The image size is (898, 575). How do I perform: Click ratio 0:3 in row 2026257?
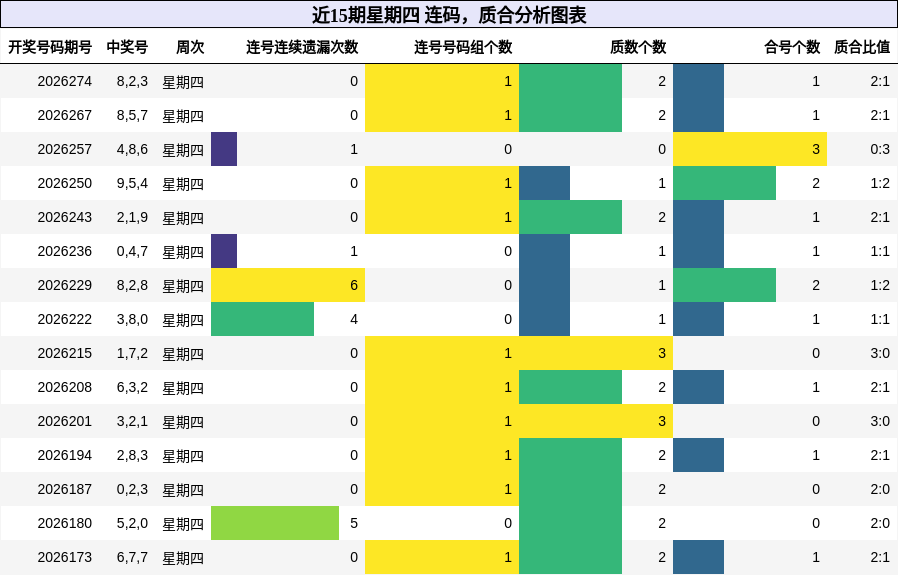(x=880, y=149)
